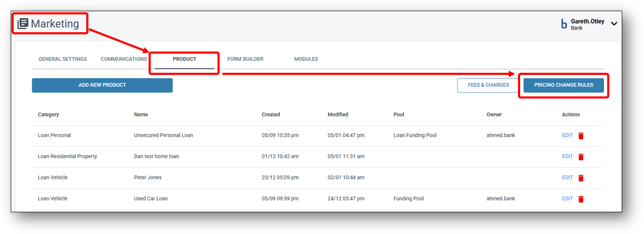This screenshot has width=644, height=234.
Task: Click the Category column header
Action: pos(48,114)
